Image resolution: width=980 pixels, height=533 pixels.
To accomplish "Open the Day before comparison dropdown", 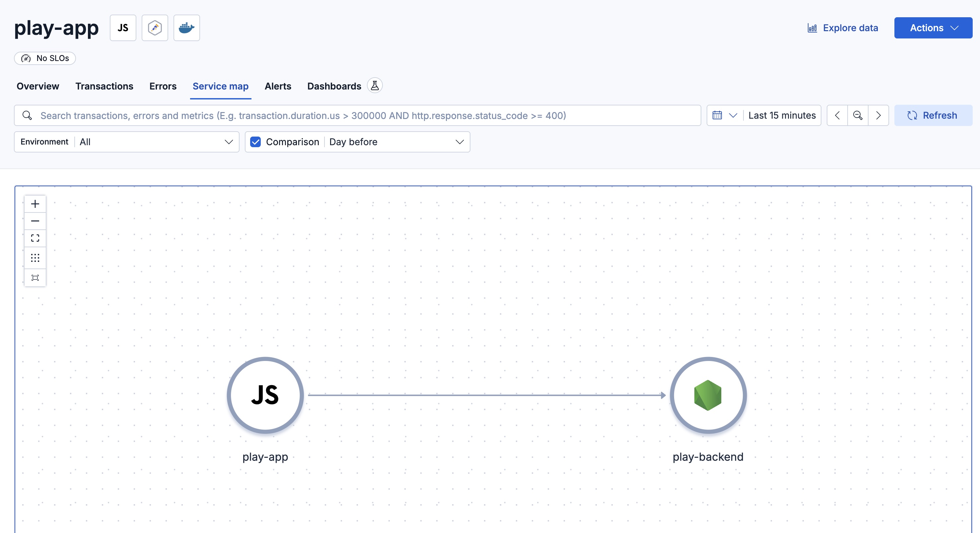I will (397, 142).
